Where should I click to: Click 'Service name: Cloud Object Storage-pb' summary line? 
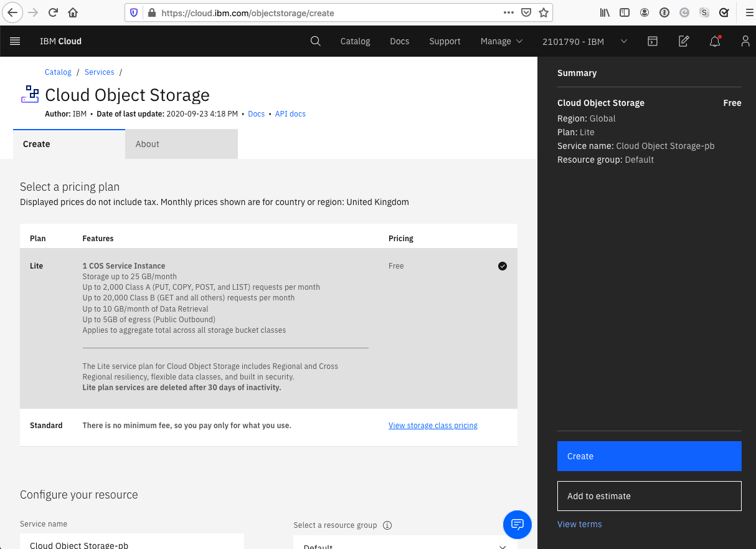point(636,146)
